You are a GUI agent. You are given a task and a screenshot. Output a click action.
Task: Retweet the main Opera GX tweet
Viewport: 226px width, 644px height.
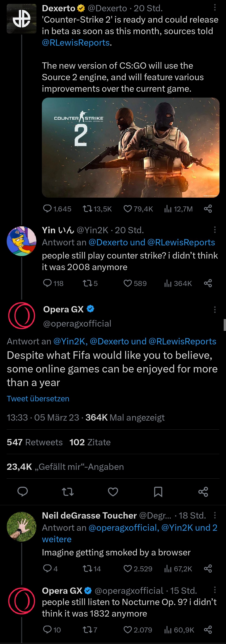(68, 492)
